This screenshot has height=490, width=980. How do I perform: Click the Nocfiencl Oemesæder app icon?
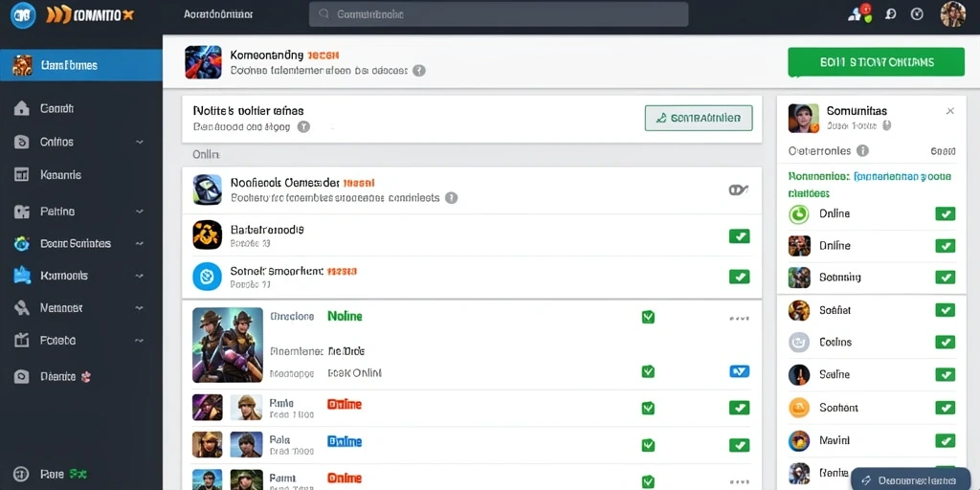pos(207,189)
